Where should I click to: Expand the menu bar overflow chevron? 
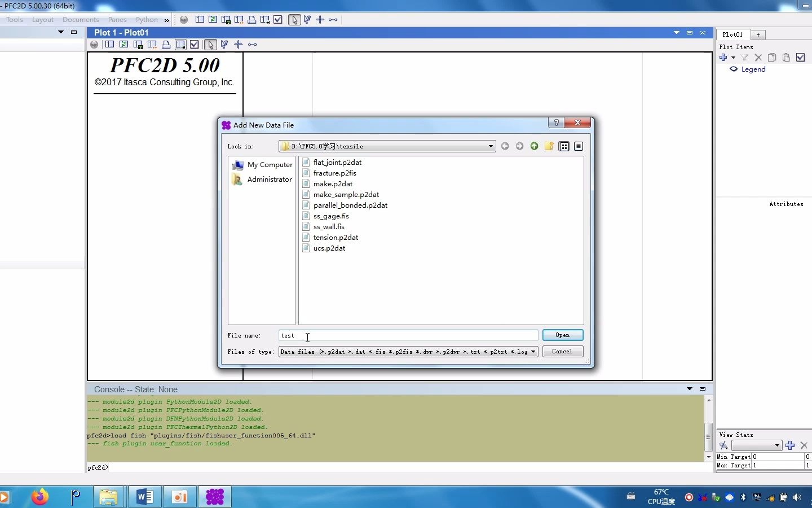[x=167, y=20]
